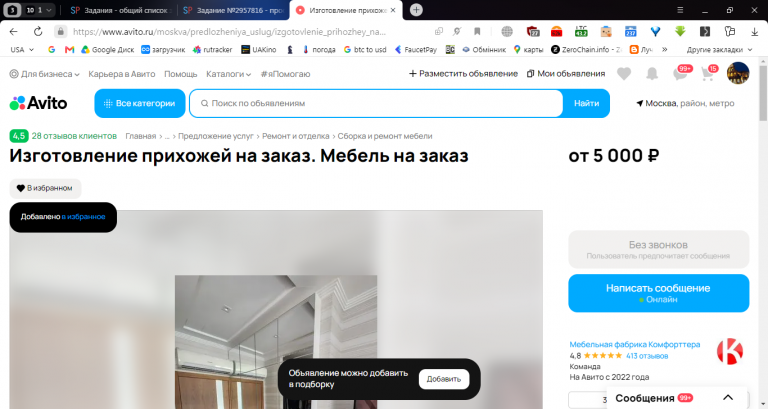Open the browser downloads arrow icon
Image resolution: width=768 pixels, height=409 pixels.
tap(754, 31)
